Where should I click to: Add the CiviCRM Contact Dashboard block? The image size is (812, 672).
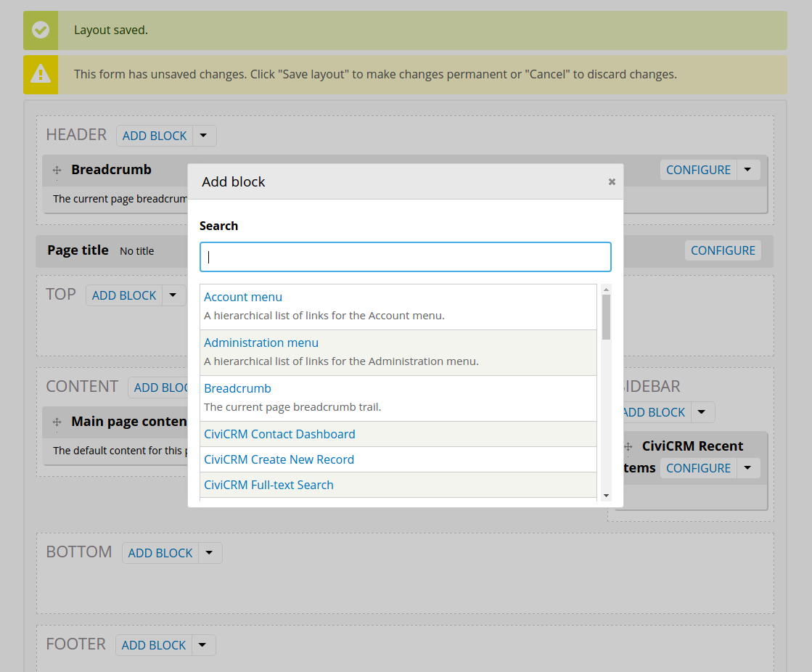click(x=279, y=434)
